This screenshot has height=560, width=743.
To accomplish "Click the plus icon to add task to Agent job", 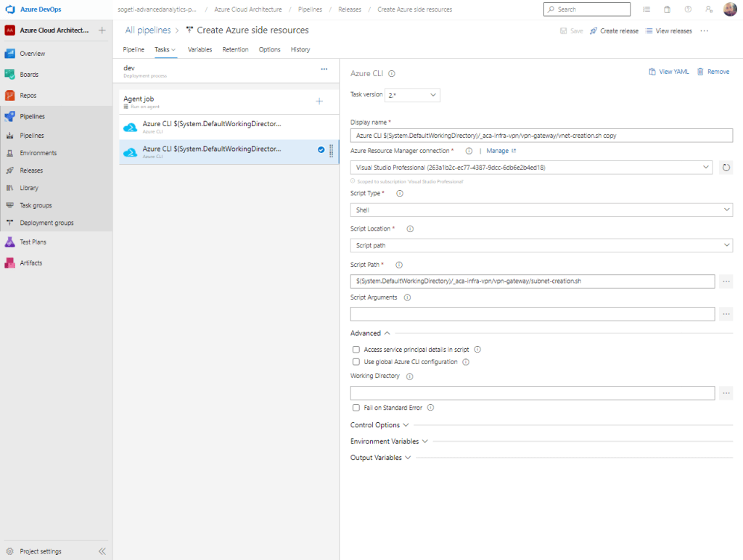I will 319,101.
